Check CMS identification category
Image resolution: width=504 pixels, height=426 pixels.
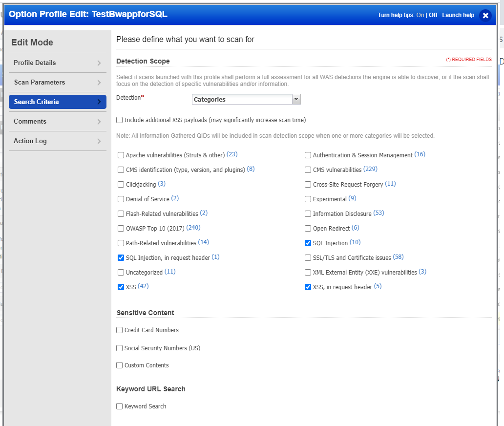click(x=121, y=170)
